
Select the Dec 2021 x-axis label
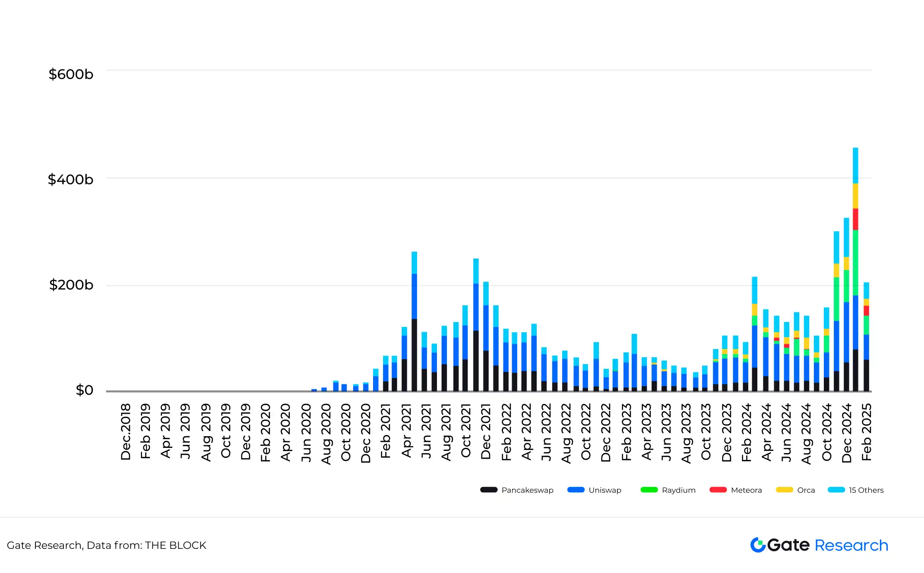486,431
